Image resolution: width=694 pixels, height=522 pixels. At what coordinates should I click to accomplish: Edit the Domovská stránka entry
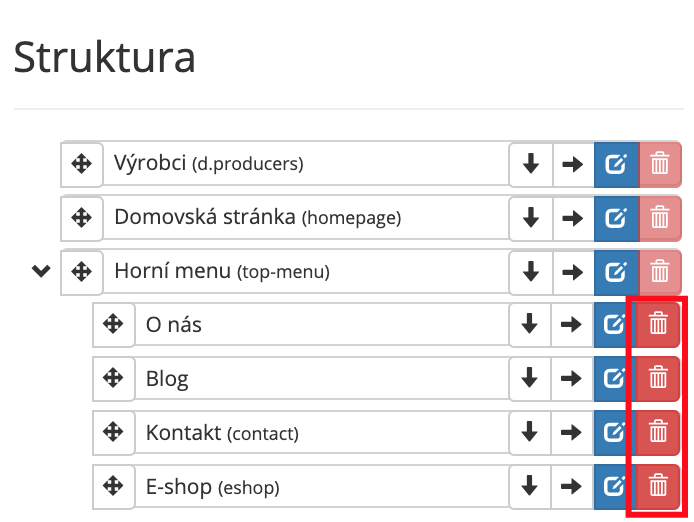click(616, 218)
